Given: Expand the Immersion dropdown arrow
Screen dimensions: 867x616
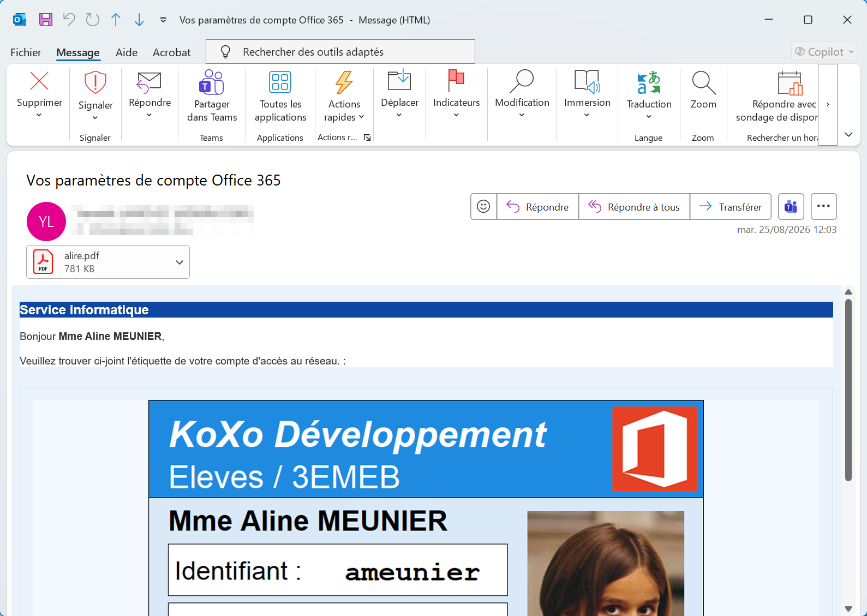Looking at the screenshot, I should 587,115.
